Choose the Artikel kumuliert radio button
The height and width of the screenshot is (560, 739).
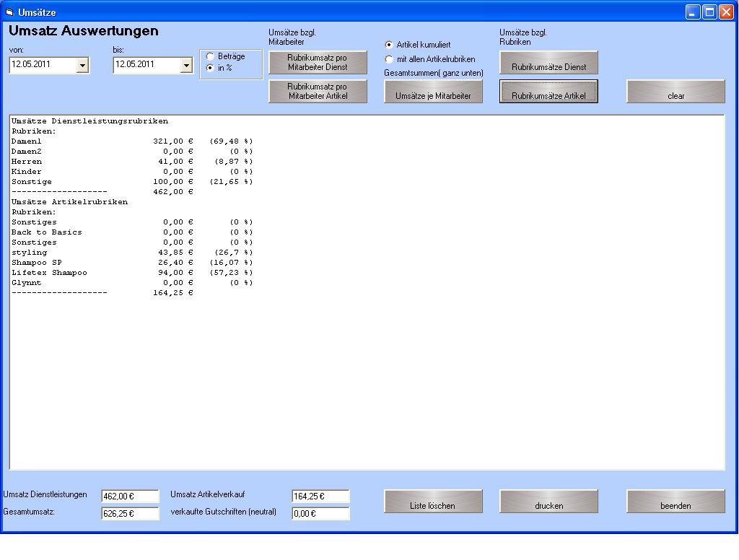point(390,45)
